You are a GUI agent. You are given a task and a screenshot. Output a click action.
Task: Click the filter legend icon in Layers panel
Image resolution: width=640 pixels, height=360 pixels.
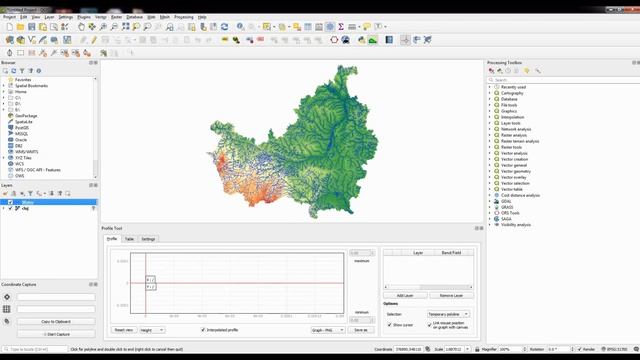tap(30, 193)
